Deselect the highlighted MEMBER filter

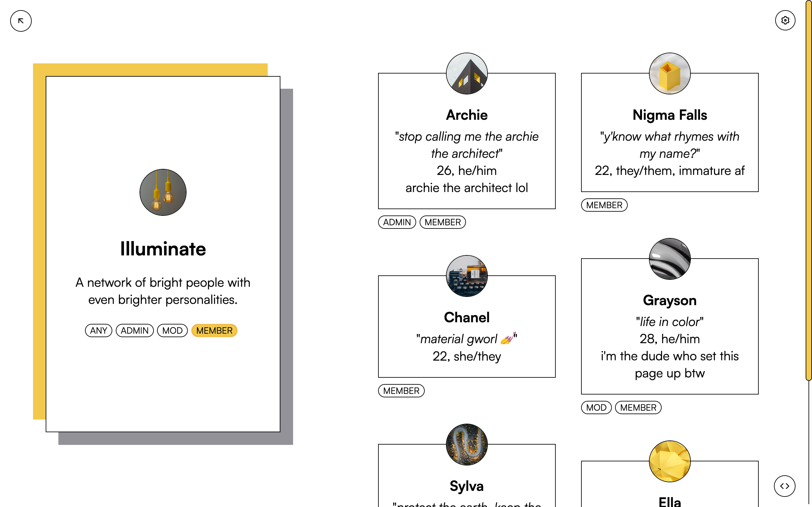tap(214, 331)
